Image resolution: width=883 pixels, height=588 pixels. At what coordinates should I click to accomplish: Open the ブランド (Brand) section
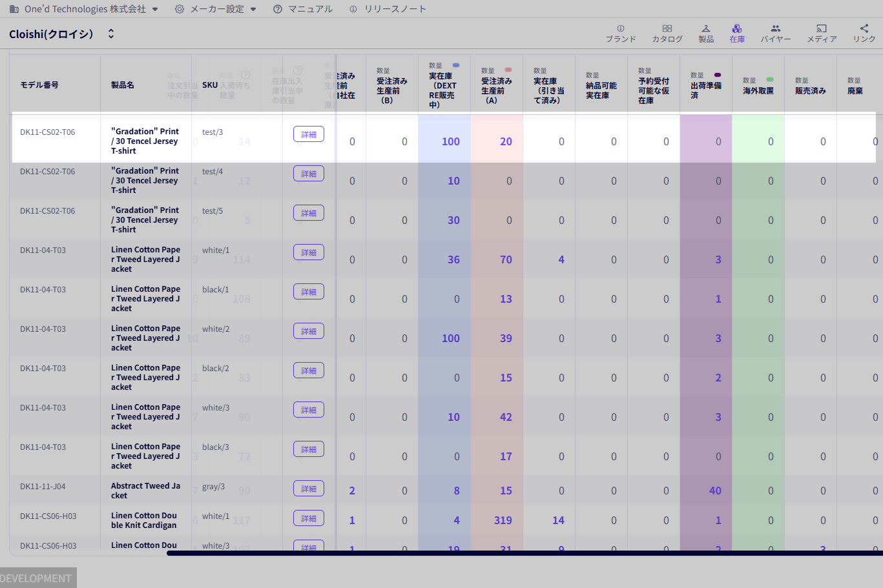(621, 34)
